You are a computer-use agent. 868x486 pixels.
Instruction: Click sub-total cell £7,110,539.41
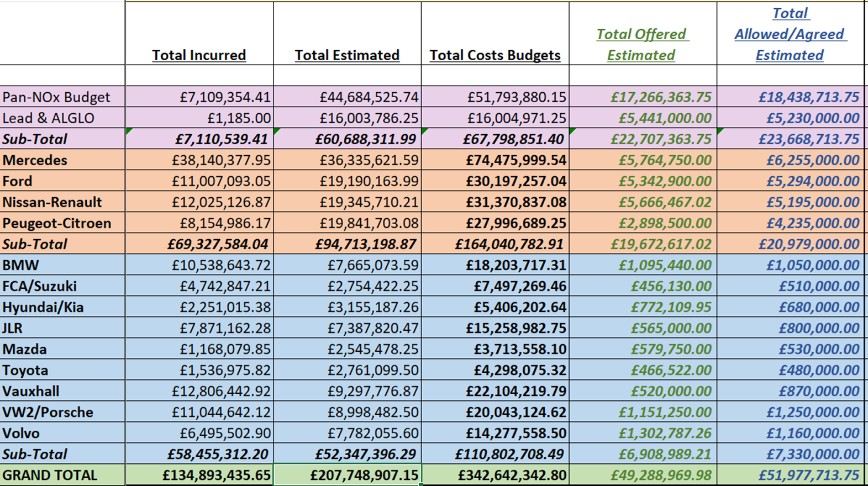[x=199, y=139]
